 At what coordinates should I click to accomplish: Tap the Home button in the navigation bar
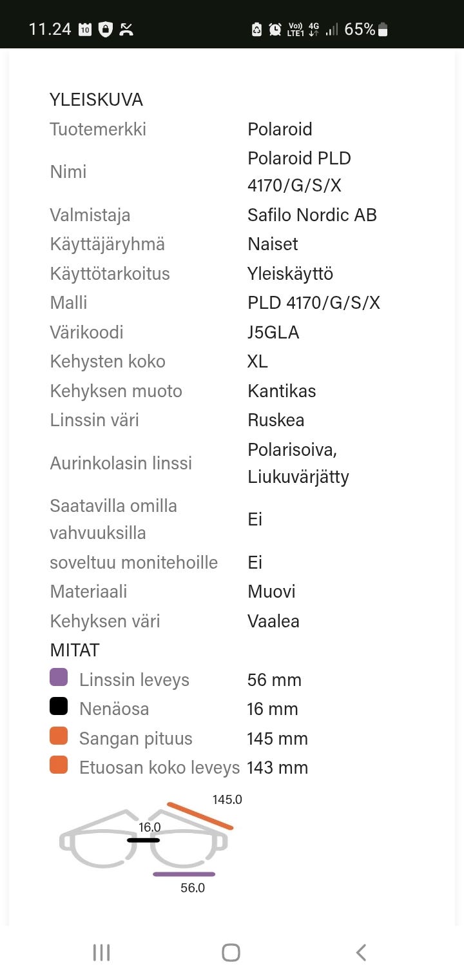coord(231,952)
